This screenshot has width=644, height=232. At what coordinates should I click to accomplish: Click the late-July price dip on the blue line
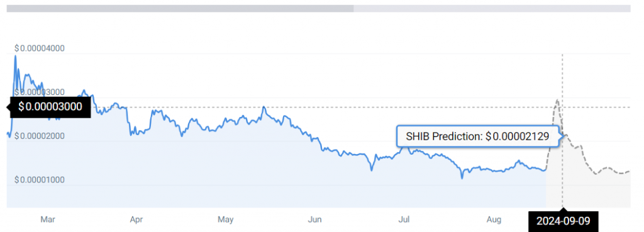[x=462, y=178]
